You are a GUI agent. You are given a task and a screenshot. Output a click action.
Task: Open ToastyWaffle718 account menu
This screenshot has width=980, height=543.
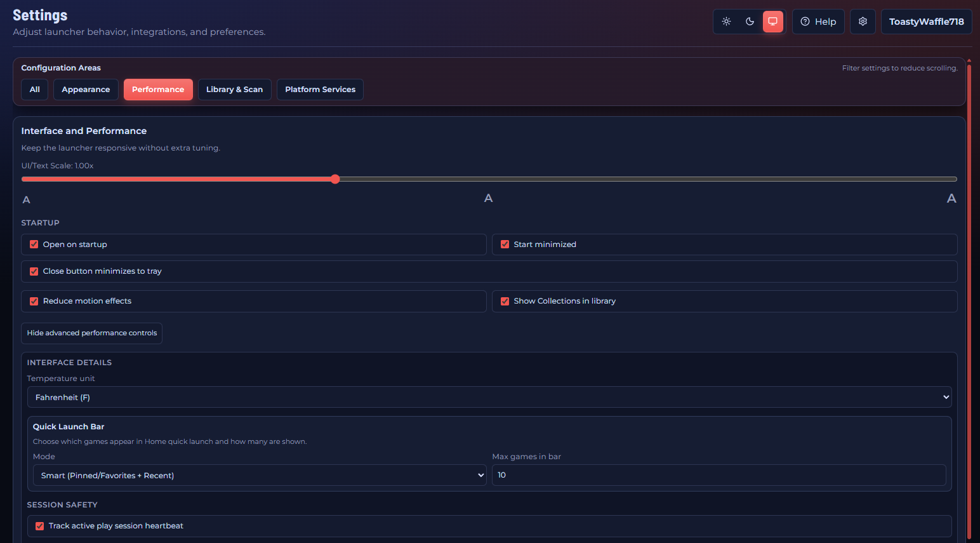point(926,22)
